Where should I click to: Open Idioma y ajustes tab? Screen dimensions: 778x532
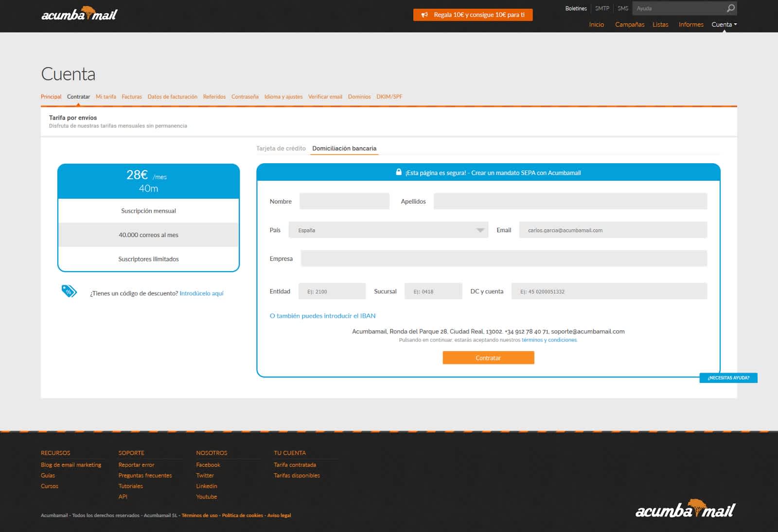[x=283, y=97]
